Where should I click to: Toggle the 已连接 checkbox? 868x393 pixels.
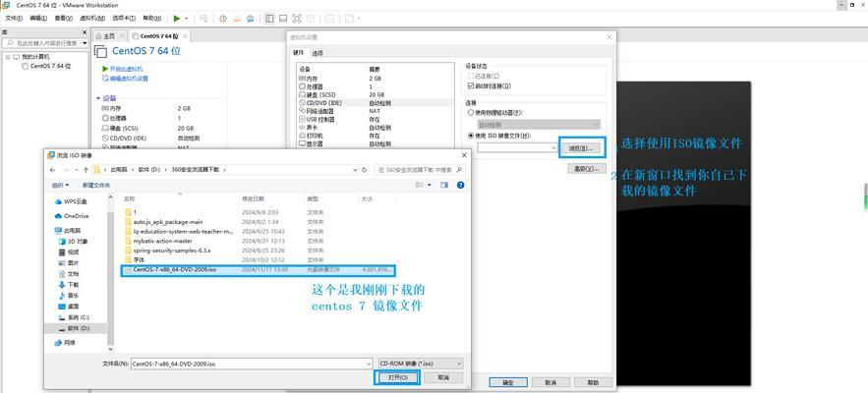point(471,76)
